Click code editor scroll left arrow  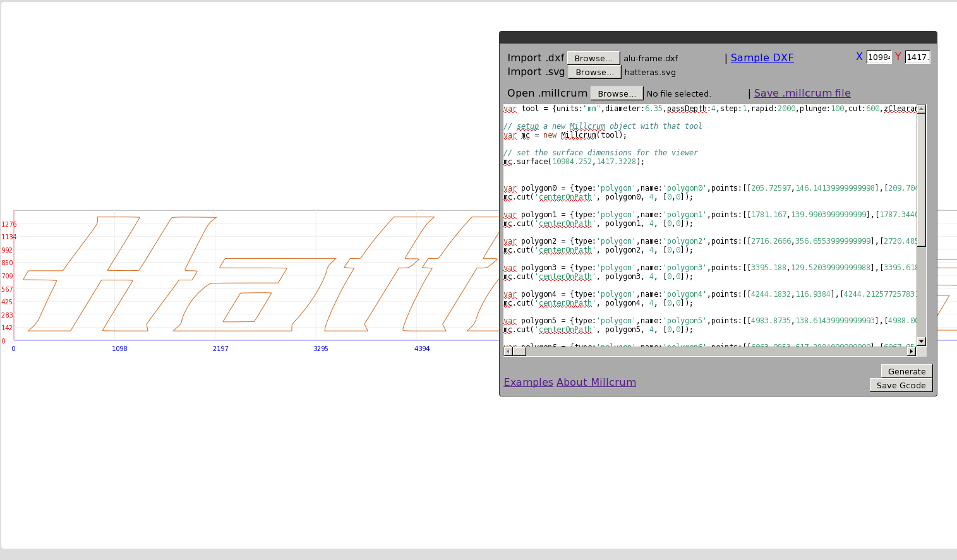[508, 352]
